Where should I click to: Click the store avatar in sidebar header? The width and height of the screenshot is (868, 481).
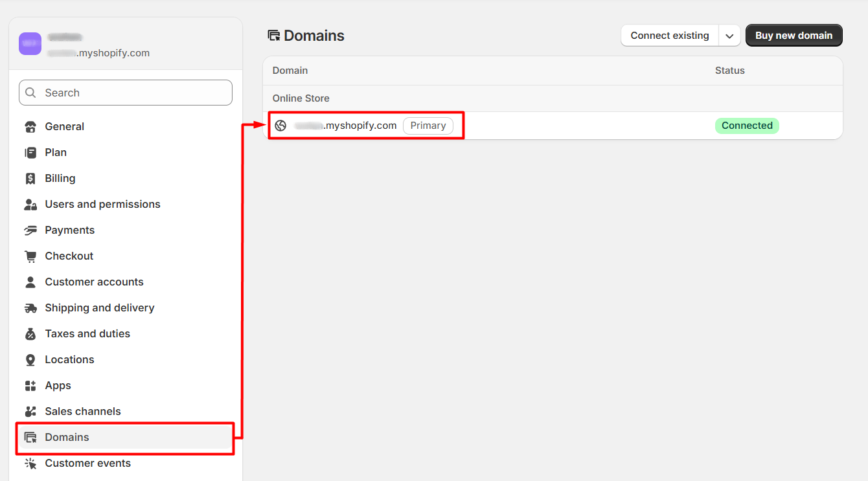pyautogui.click(x=30, y=44)
